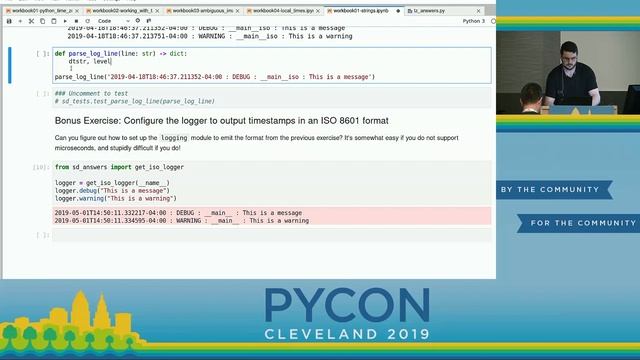
Task: Click the circular toolbar icon after the Code dropdown
Action: (138, 20)
